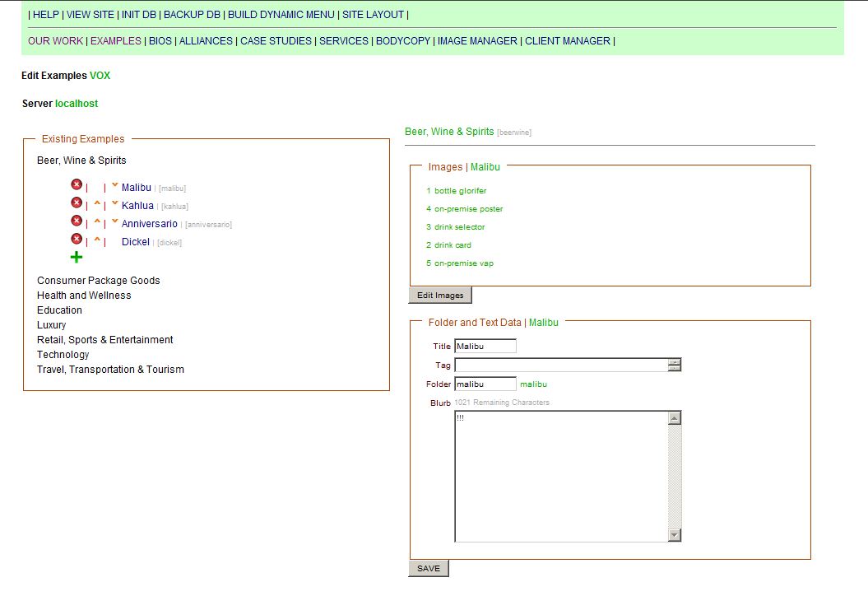
Task: Open the CLIENT MANAGER section
Action: coord(568,41)
